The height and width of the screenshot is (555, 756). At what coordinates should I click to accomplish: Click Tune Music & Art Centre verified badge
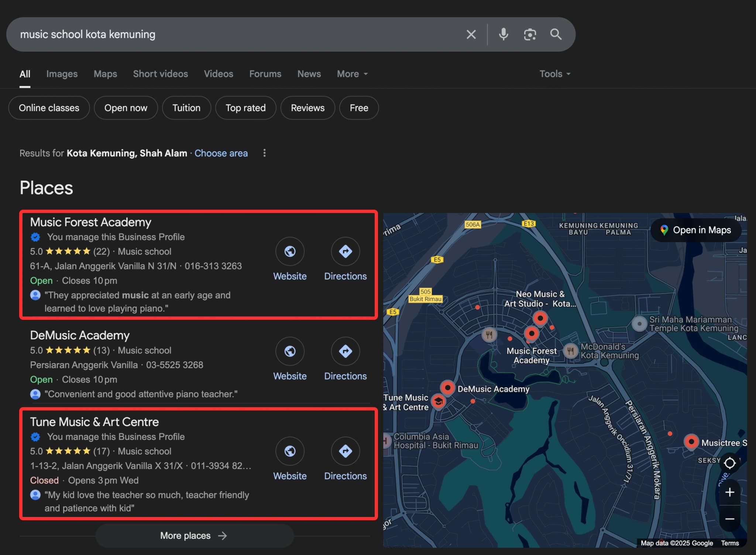35,437
